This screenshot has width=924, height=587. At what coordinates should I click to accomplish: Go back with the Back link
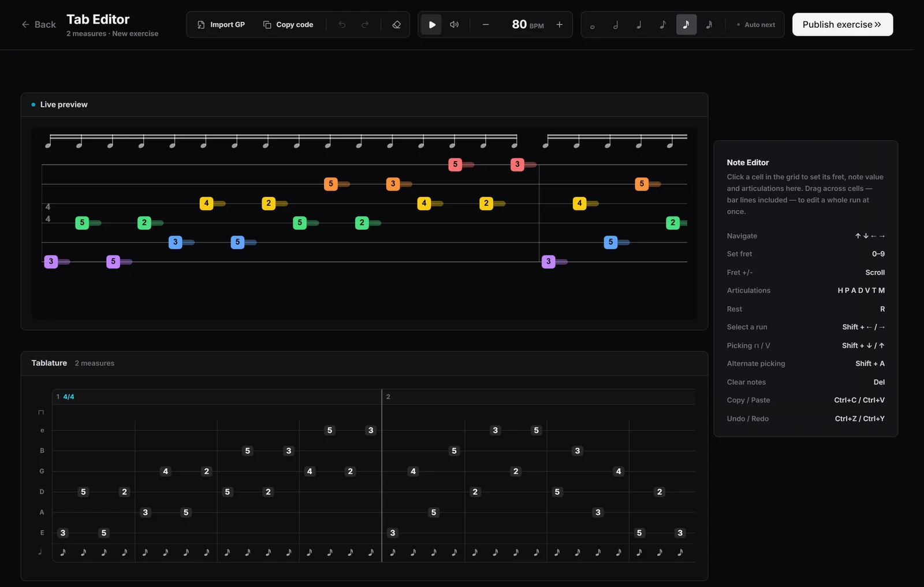coord(39,25)
